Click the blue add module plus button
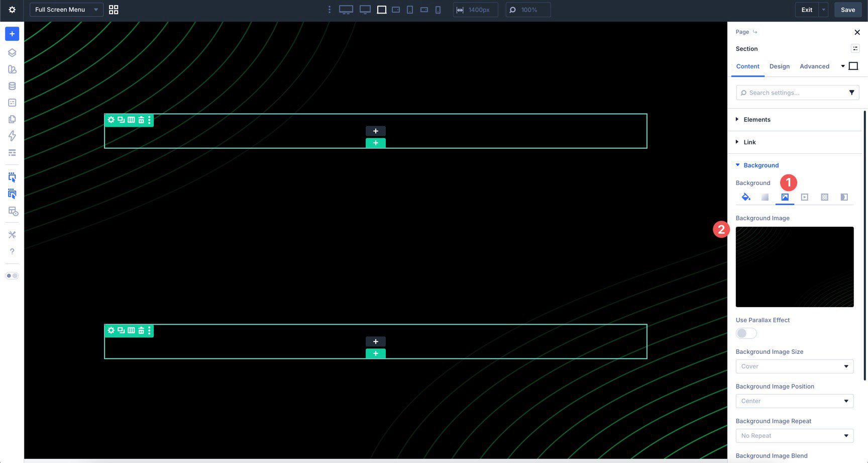The height and width of the screenshot is (463, 868). (x=12, y=34)
